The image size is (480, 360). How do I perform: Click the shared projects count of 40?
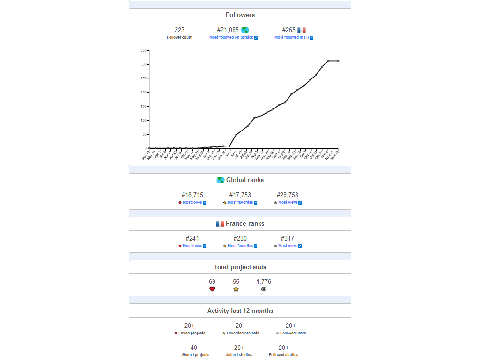point(194,347)
